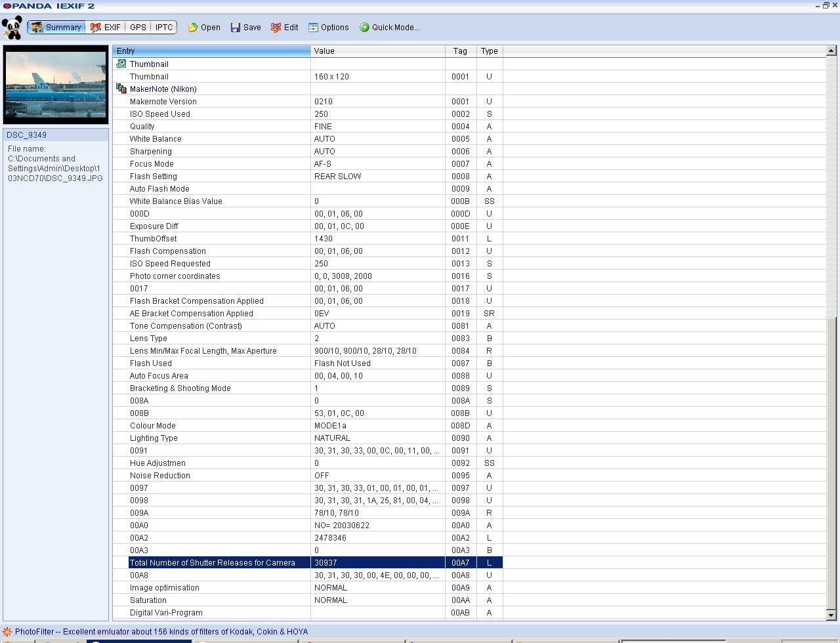Switch to the EXIF tab
This screenshot has height=643, width=840.
pos(105,28)
